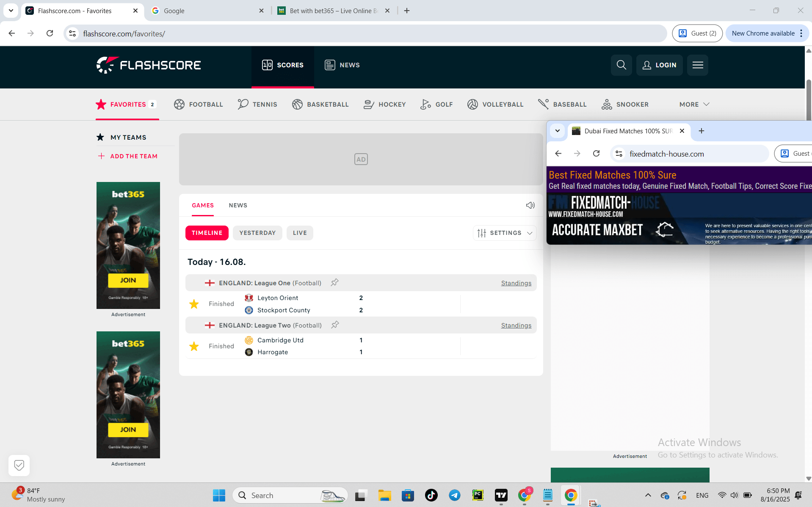This screenshot has height=507, width=812.
Task: Click the Login button
Action: [659, 65]
